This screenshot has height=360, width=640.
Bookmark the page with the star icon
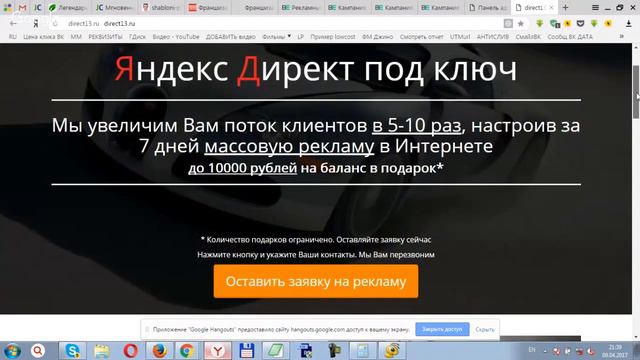coord(521,24)
